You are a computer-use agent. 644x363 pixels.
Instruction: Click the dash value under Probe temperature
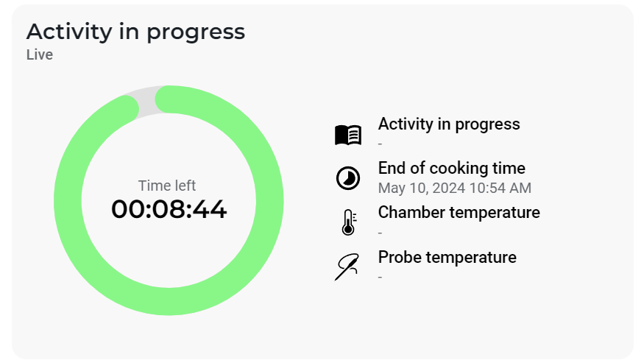coord(380,276)
